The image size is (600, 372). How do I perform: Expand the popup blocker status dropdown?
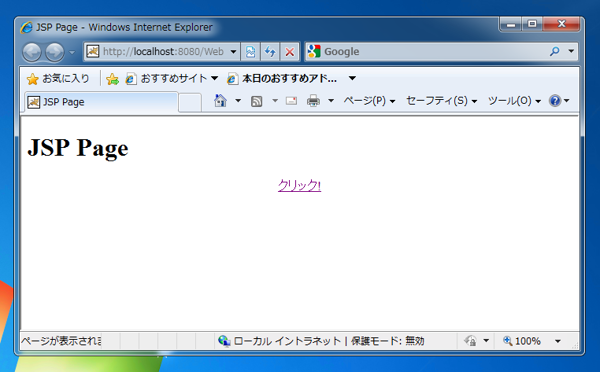pos(486,341)
